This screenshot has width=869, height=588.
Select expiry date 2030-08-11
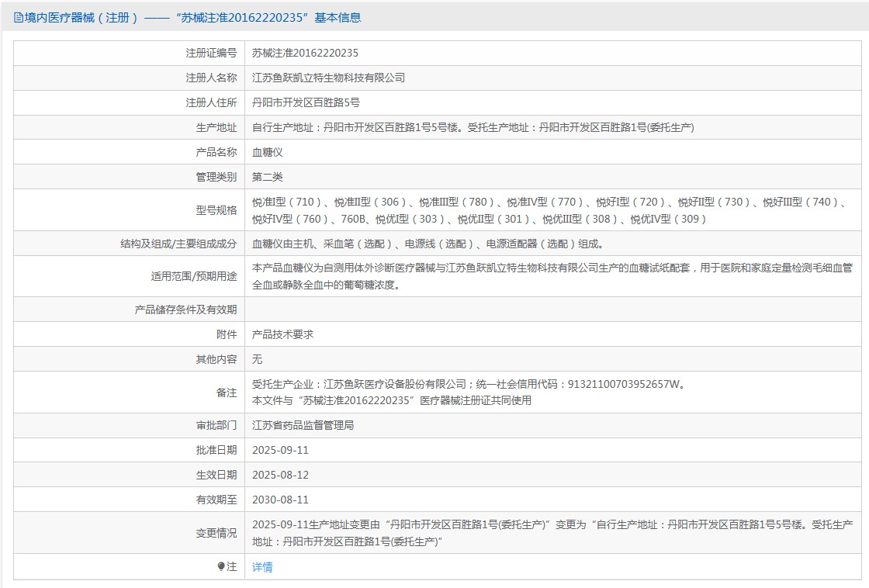280,500
